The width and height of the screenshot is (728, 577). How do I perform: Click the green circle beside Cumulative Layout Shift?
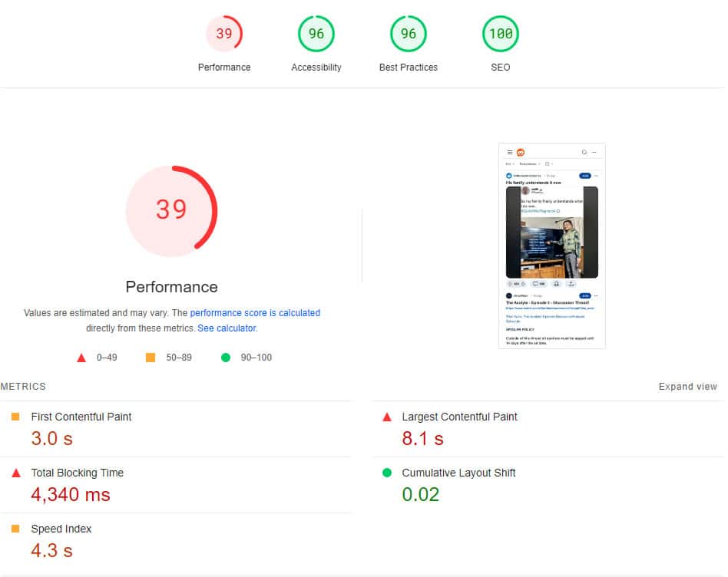point(387,473)
